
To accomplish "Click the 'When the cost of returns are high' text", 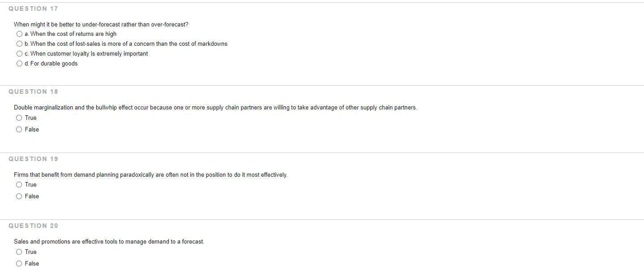I will (73, 34).
